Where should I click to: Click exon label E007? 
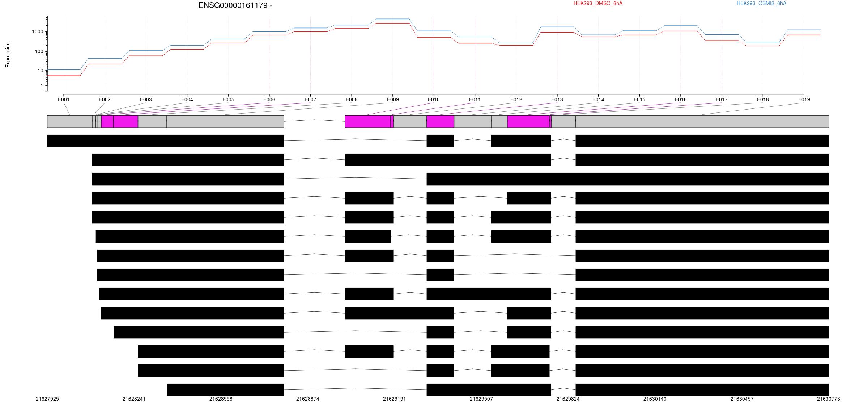coord(310,99)
